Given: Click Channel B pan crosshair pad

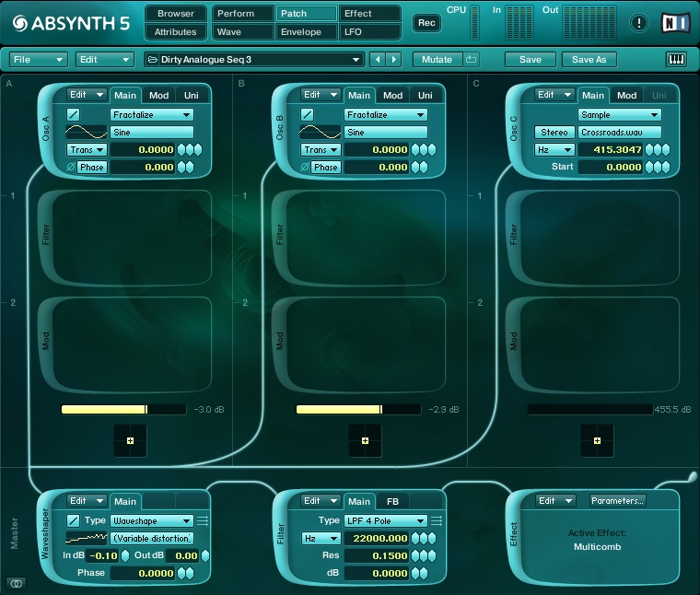Looking at the screenshot, I should point(365,440).
